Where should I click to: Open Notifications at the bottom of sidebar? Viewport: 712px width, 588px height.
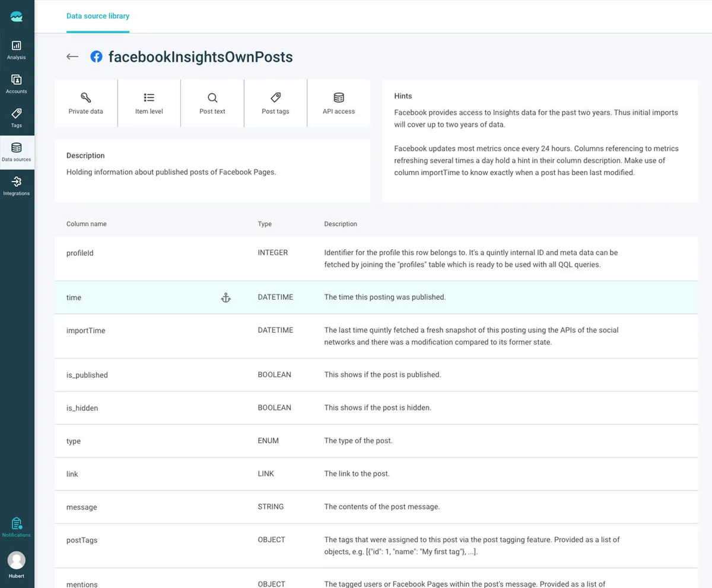click(16, 527)
